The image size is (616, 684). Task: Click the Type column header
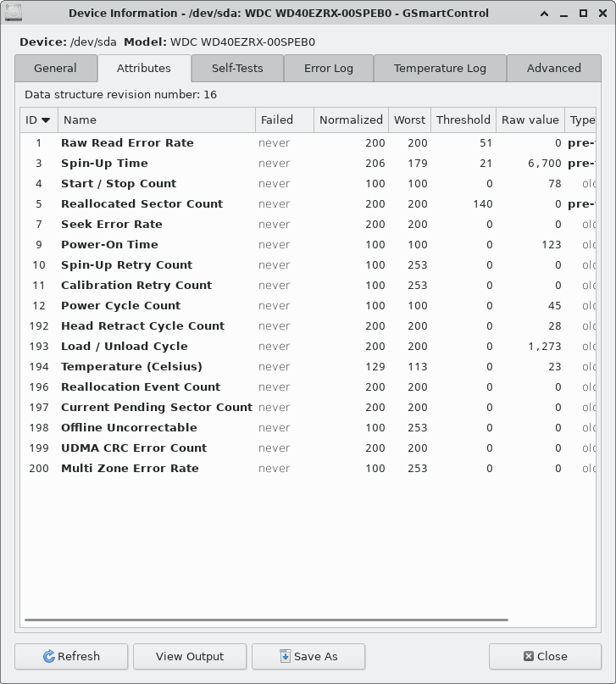tap(580, 120)
